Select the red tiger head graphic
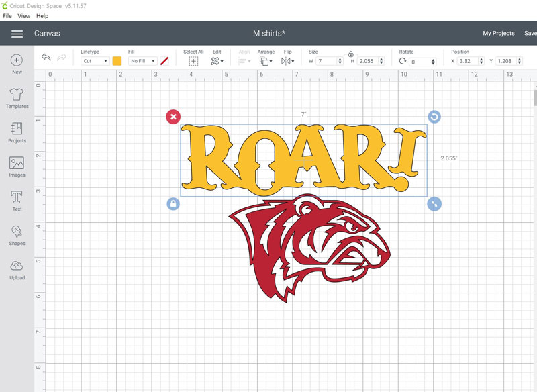This screenshot has width=537, height=392. [x=308, y=248]
